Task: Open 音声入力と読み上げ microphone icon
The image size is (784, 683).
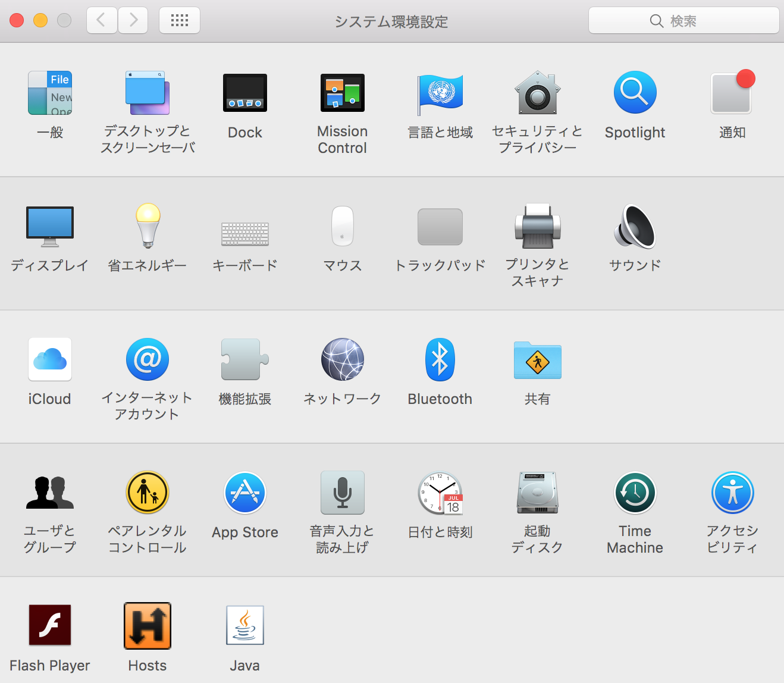Action: (x=343, y=493)
